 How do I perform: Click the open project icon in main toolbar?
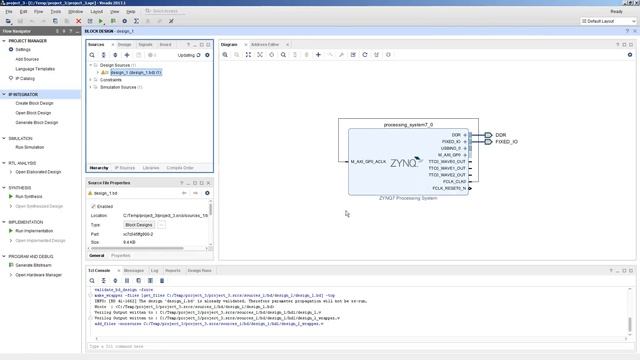8,21
